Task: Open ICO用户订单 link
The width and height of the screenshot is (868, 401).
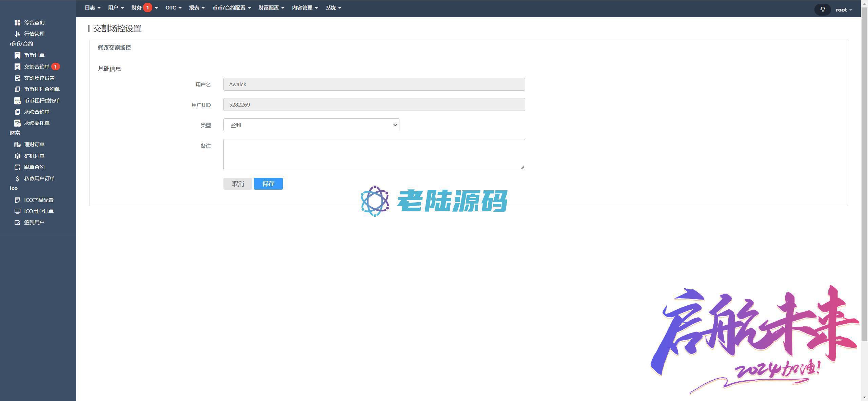Action: click(x=39, y=211)
